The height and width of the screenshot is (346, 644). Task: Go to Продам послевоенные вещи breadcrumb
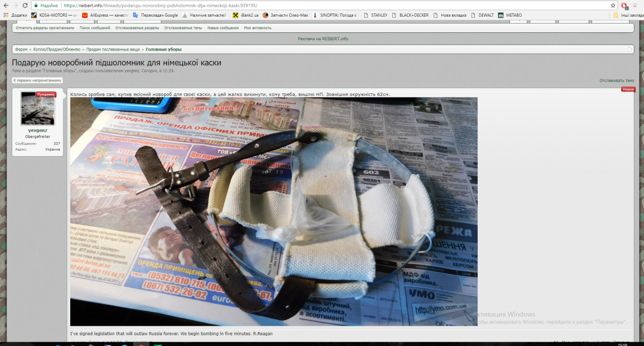coord(113,49)
